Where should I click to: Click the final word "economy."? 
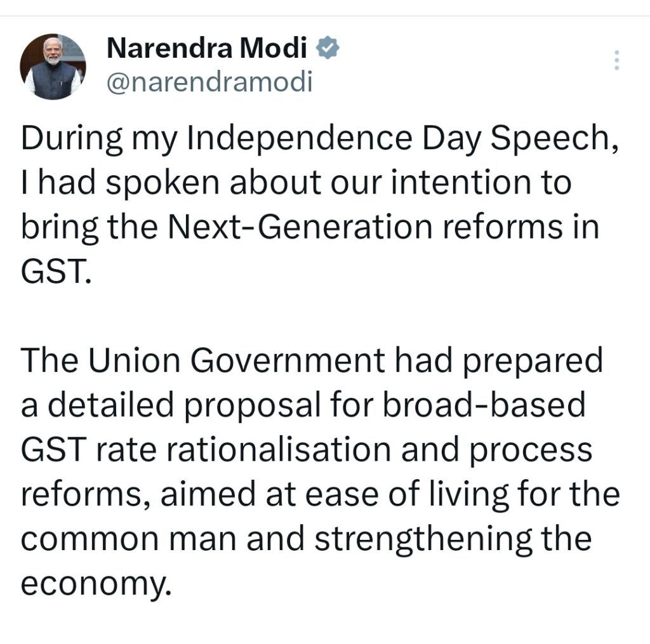(96, 582)
